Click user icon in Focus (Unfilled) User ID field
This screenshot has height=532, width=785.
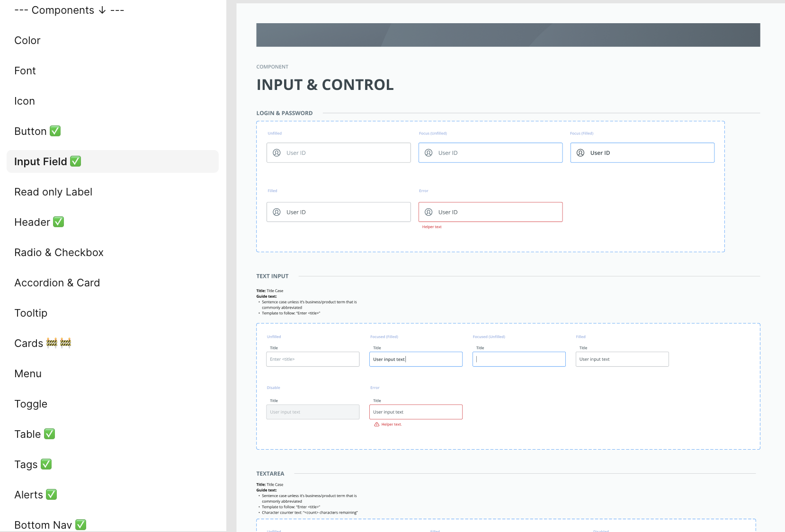428,153
